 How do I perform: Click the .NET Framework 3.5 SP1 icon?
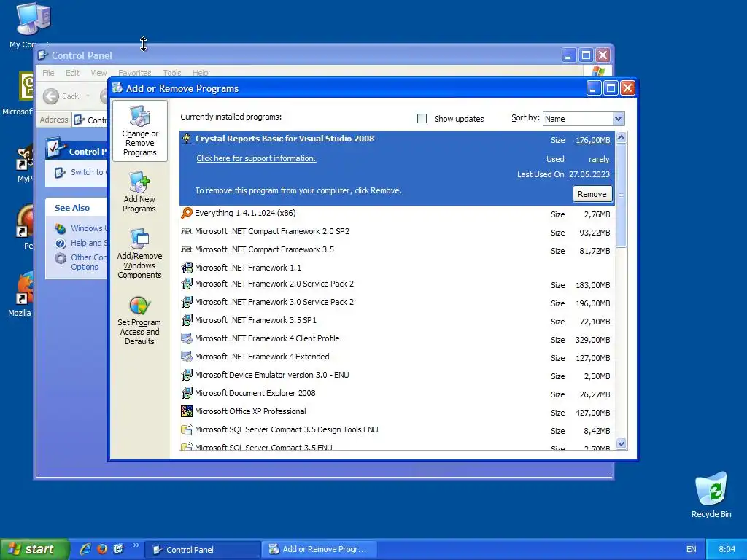[187, 320]
